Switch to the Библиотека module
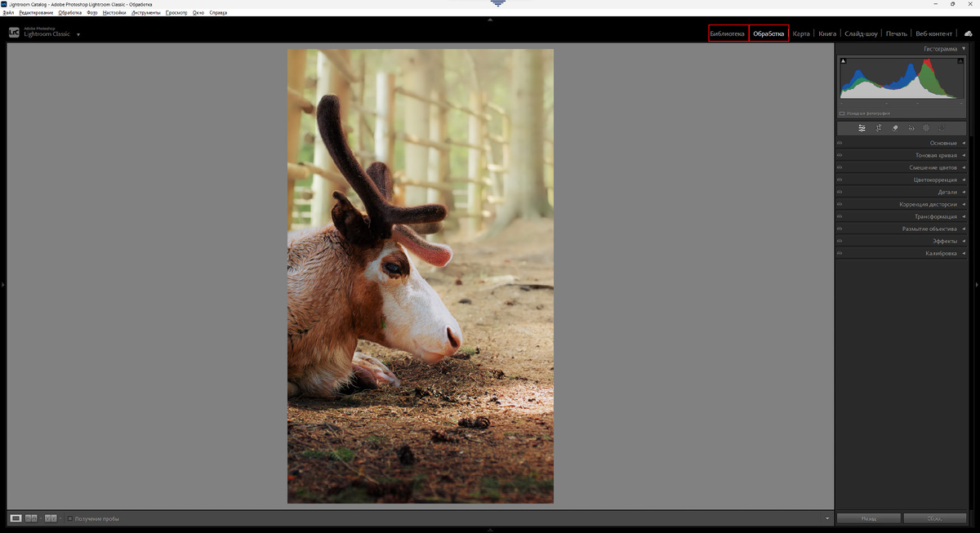The height and width of the screenshot is (533, 980). click(728, 33)
